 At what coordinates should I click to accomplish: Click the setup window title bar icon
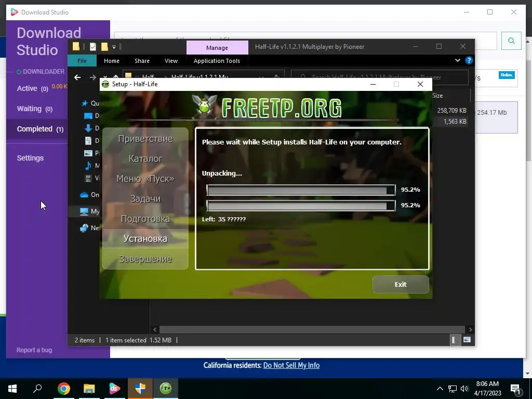point(105,84)
